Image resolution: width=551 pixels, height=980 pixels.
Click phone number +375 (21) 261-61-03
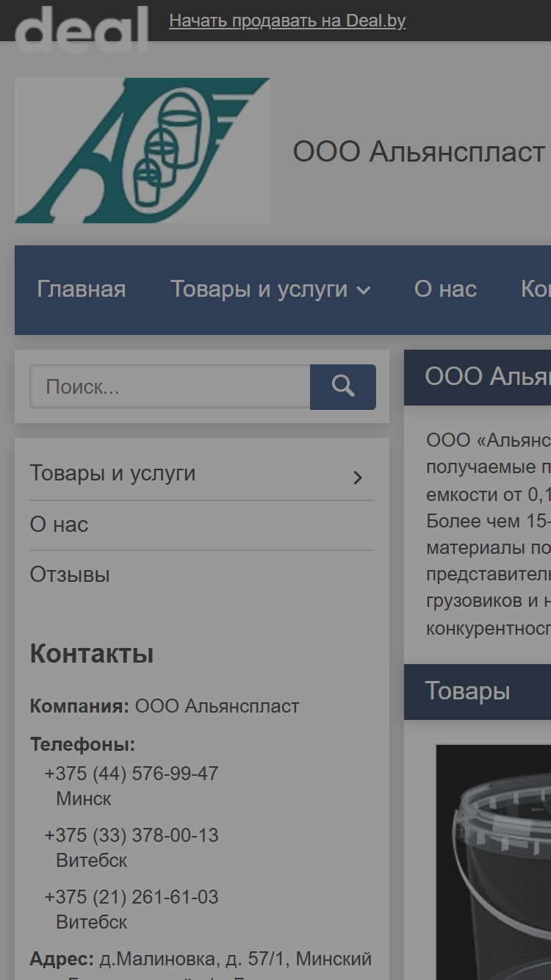(x=132, y=897)
